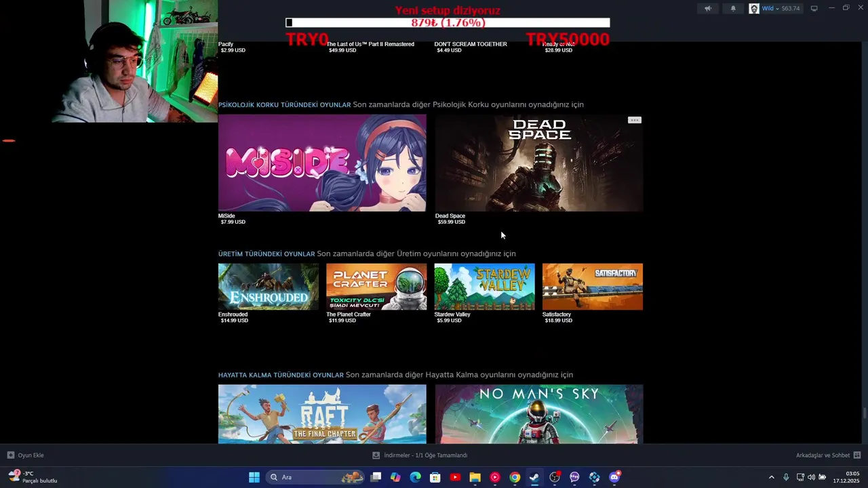The width and height of the screenshot is (868, 488).
Task: Open Microsoft Store from taskbar
Action: [x=435, y=477]
